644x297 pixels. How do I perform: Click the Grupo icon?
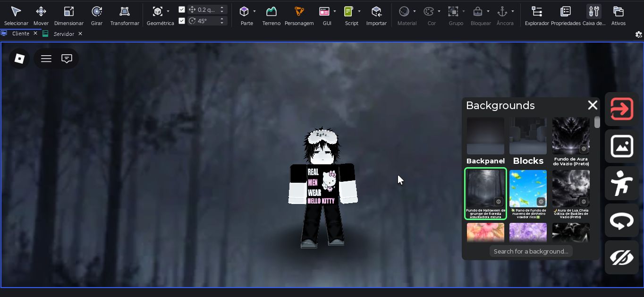[453, 11]
